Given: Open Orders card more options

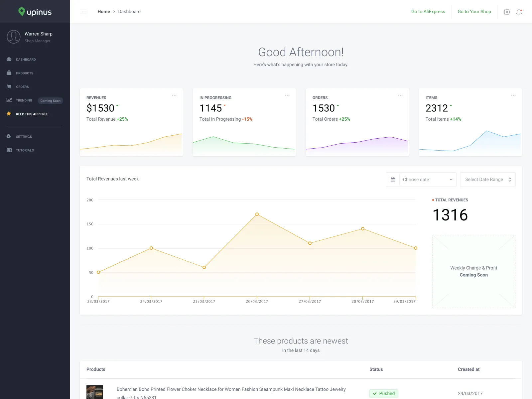Looking at the screenshot, I should pos(400,96).
